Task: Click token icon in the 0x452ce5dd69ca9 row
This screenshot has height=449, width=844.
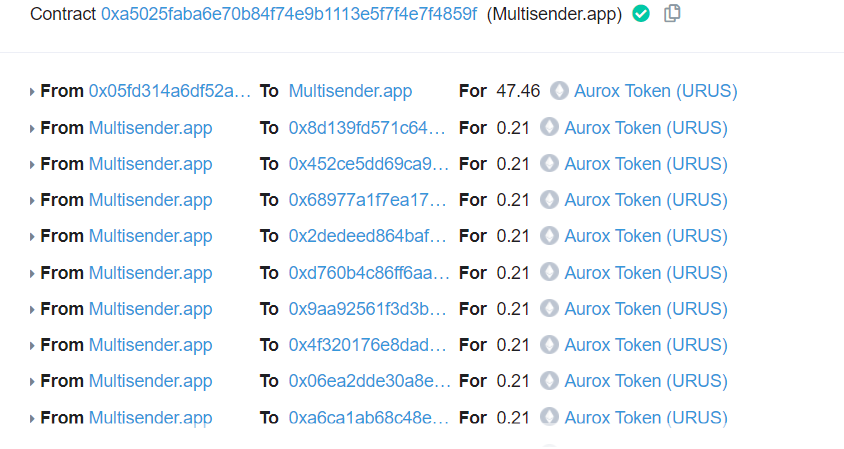Action: pos(549,164)
